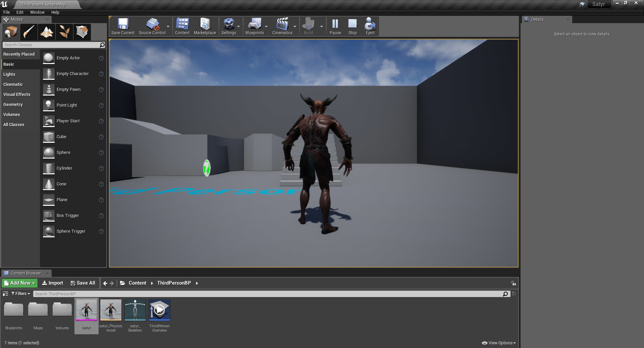This screenshot has width=644, height=348.
Task: Click the tutorial graduation cap icon
Action: coord(582,4)
